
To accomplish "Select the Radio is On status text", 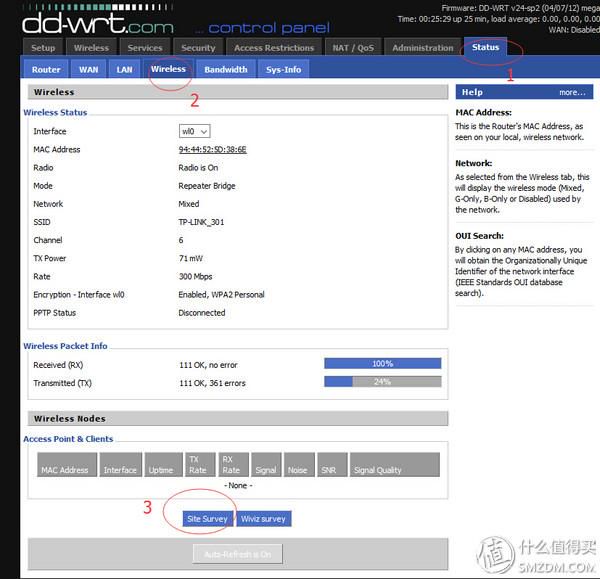I will 198,168.
